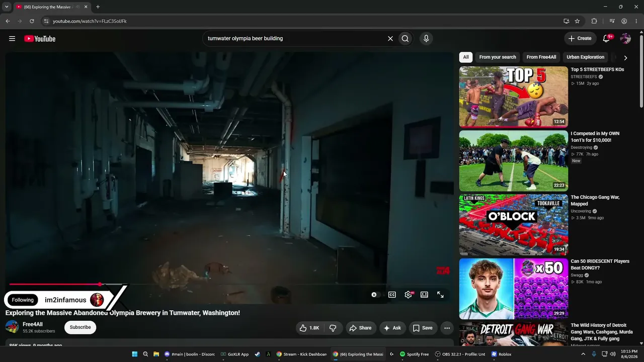The image size is (644, 362).
Task: Go to the YouTube home logo
Action: (x=40, y=39)
